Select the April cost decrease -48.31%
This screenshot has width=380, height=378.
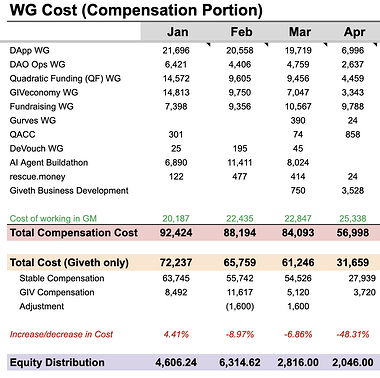[x=353, y=334]
